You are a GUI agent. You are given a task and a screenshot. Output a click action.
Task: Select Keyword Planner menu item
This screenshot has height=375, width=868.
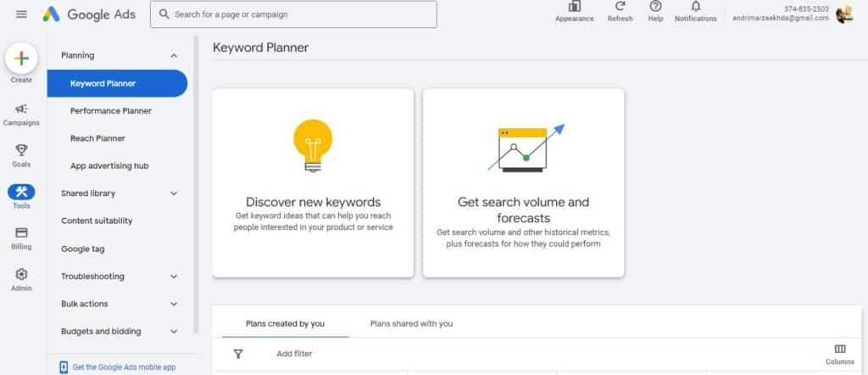click(x=117, y=83)
